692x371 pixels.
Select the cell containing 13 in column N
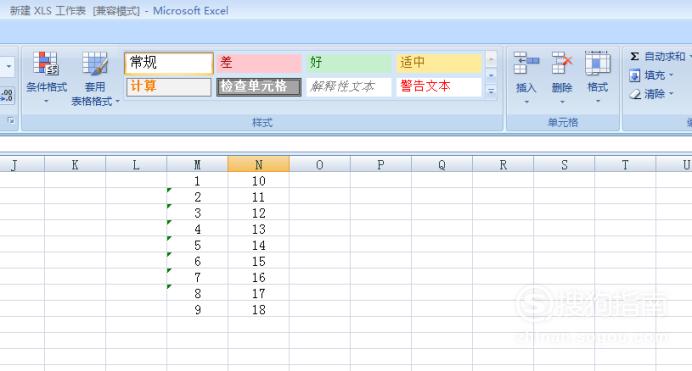259,229
